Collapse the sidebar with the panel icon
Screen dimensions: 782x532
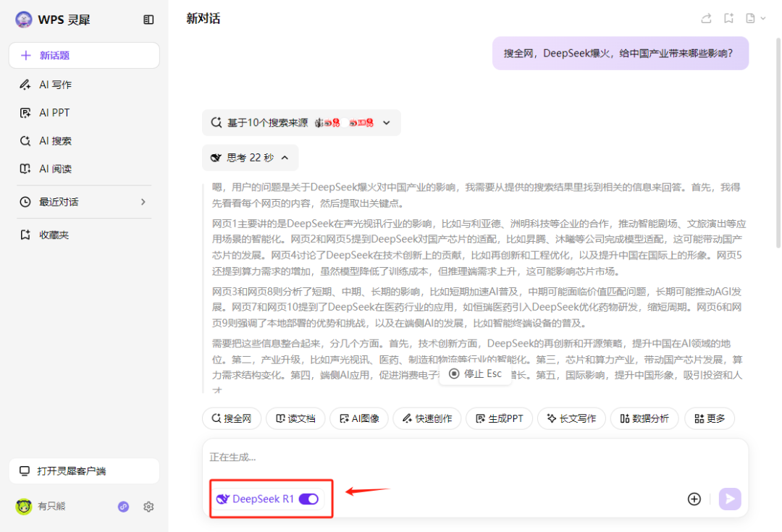(x=148, y=20)
